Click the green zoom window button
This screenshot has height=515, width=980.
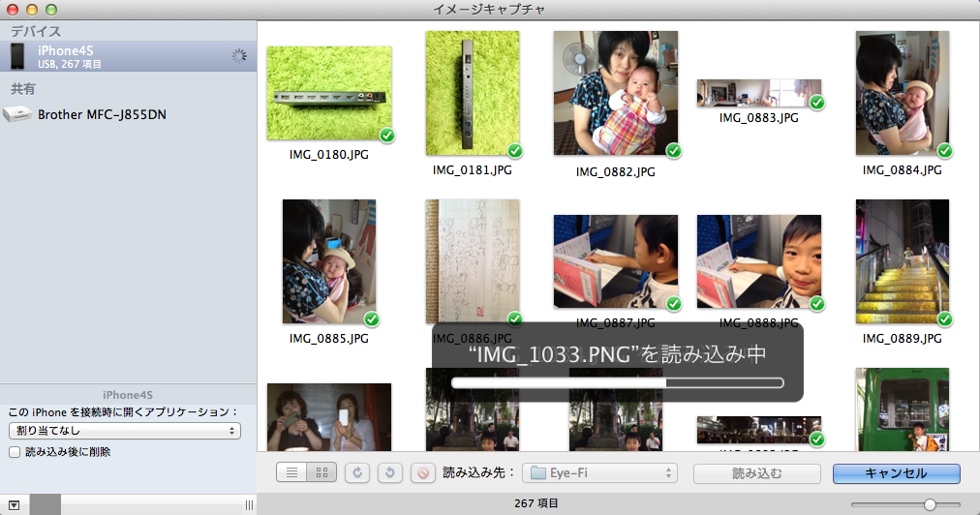tap(51, 10)
